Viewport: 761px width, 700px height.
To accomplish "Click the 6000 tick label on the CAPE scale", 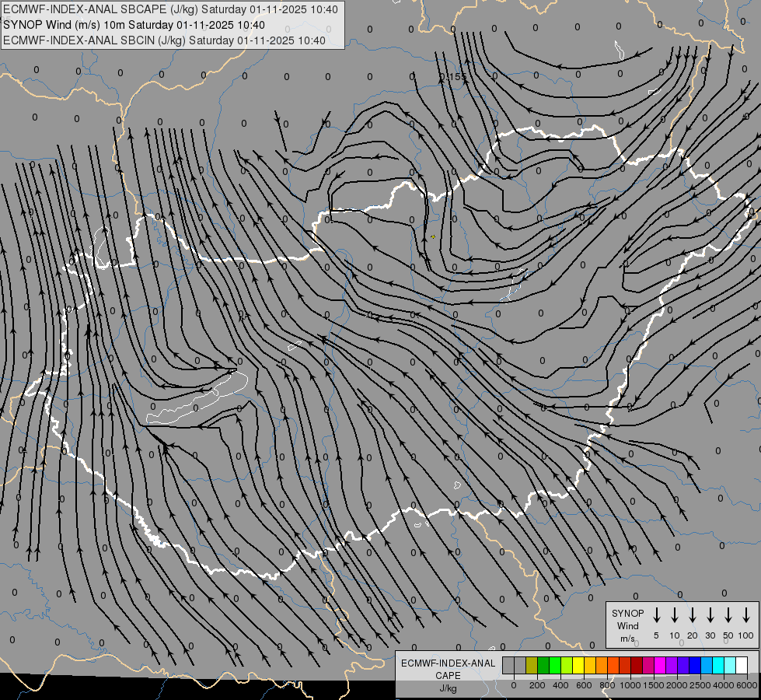I will 747,685.
